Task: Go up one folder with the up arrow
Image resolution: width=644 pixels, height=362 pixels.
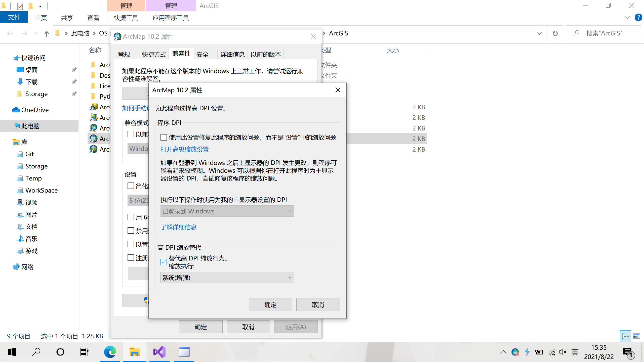Action: tap(47, 33)
